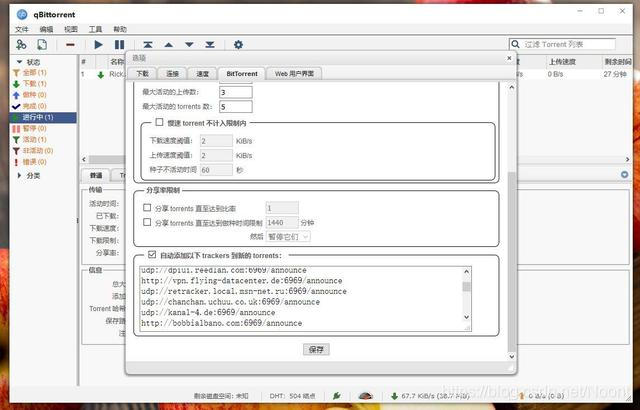Enable 分享 torrents 直至达到比率 checkbox
This screenshot has height=410, width=640.
[x=147, y=208]
